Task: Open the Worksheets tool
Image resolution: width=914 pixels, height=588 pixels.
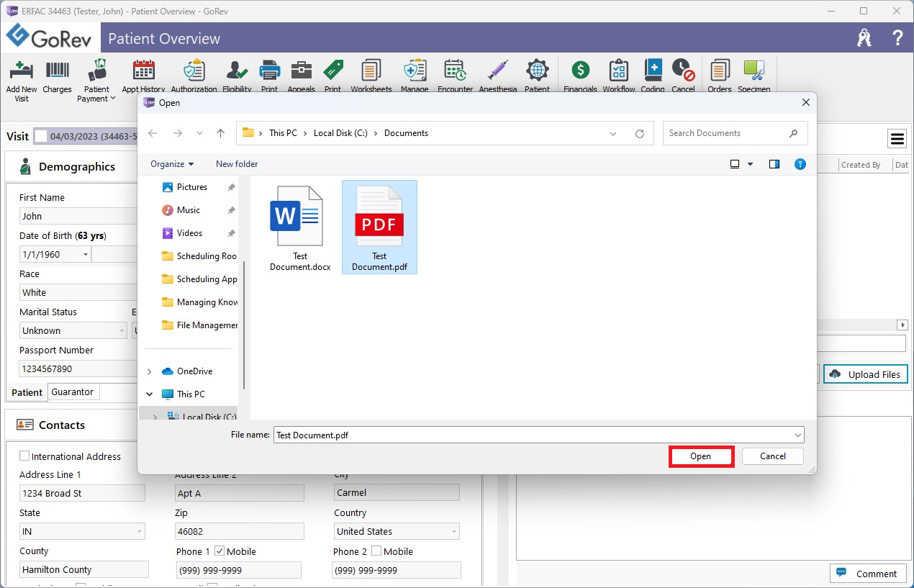Action: pos(371,76)
